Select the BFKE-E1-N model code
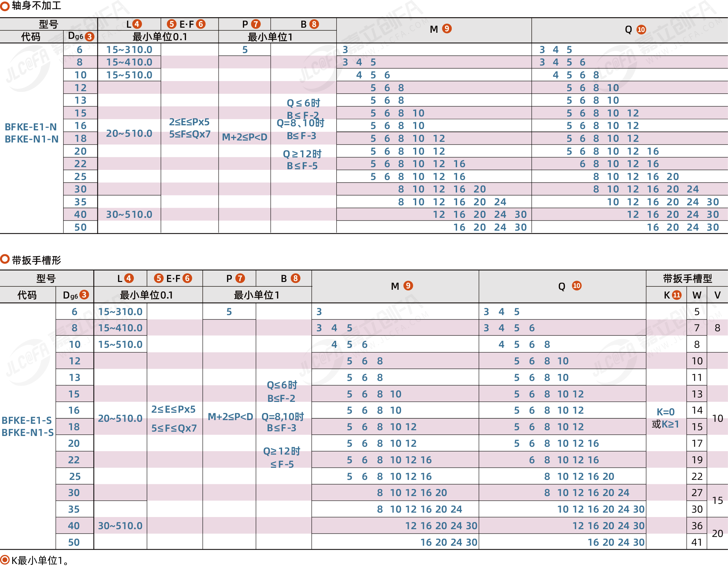 [30, 127]
